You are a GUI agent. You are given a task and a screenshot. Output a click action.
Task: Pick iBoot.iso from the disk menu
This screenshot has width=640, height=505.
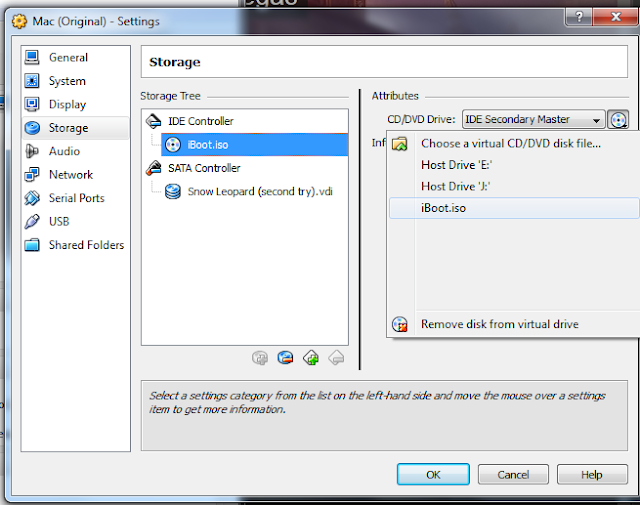click(x=513, y=208)
